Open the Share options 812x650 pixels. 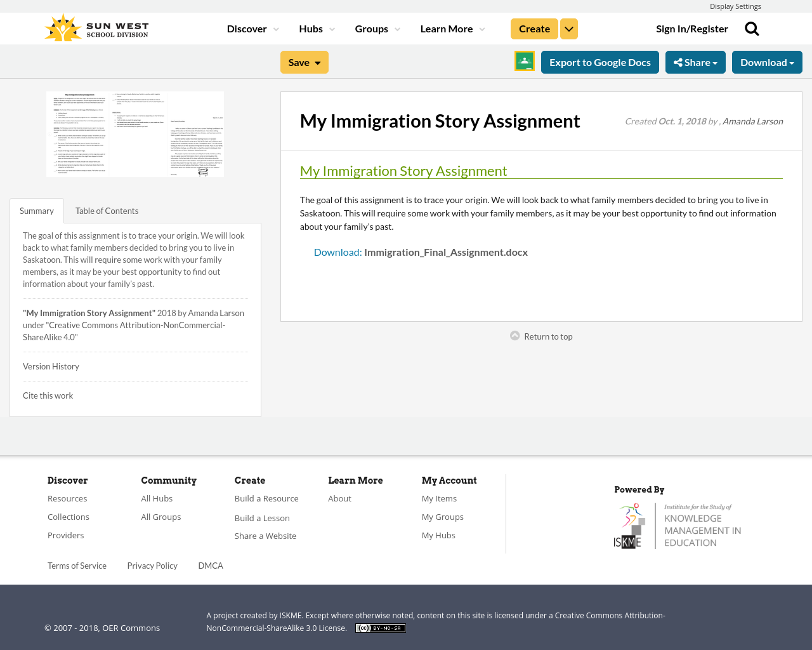tap(695, 61)
